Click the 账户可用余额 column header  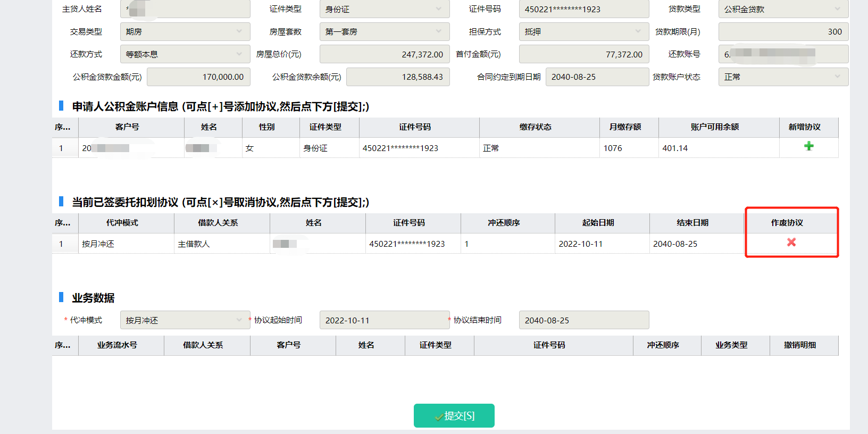coord(715,127)
